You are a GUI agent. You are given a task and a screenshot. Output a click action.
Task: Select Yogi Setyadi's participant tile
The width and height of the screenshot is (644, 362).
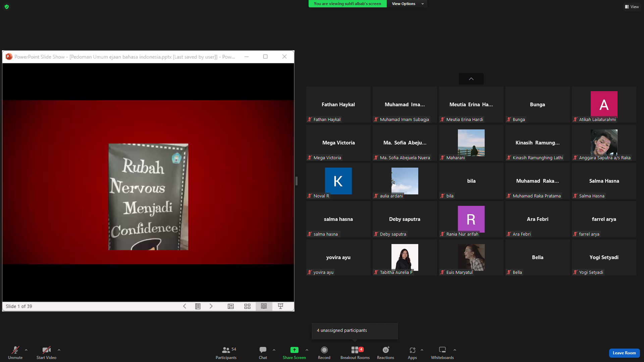[604, 257]
